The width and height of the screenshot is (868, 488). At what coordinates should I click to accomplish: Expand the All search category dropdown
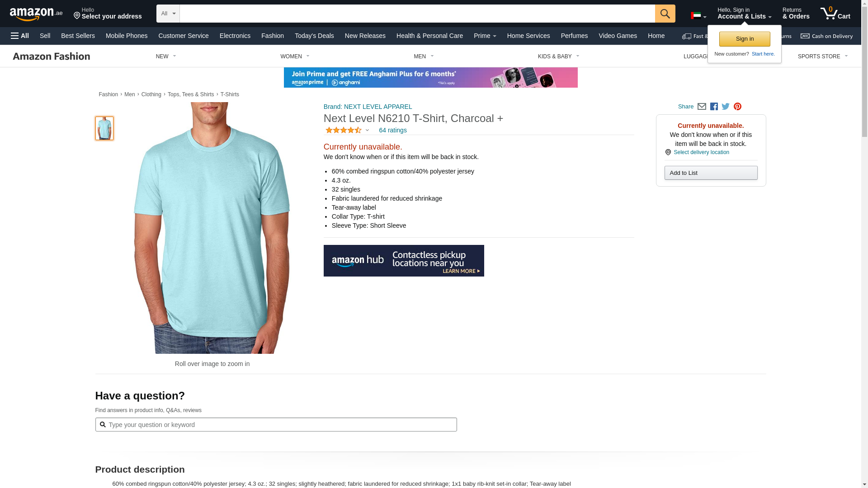[x=168, y=14]
